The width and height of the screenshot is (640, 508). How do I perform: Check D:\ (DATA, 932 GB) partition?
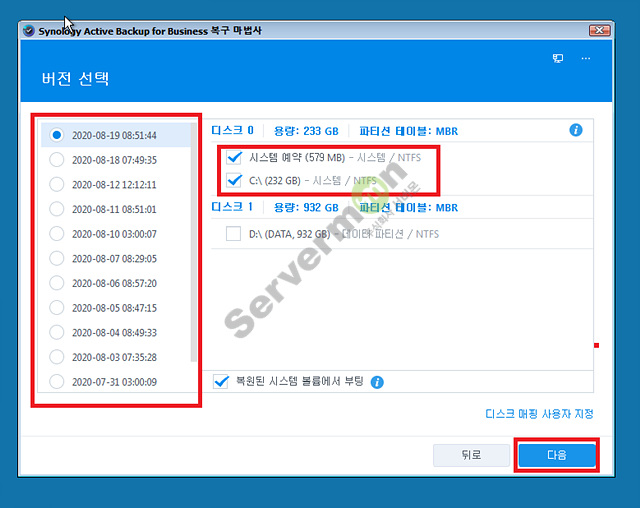pyautogui.click(x=233, y=234)
